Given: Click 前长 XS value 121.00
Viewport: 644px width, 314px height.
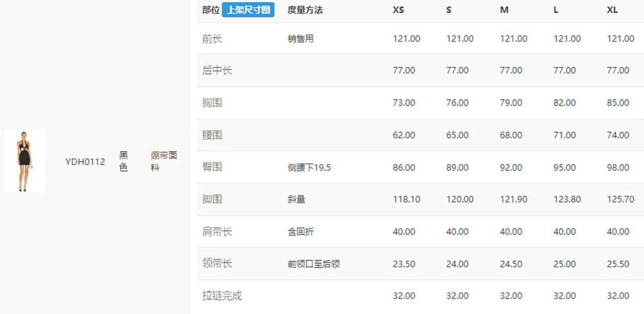Looking at the screenshot, I should coord(406,39).
